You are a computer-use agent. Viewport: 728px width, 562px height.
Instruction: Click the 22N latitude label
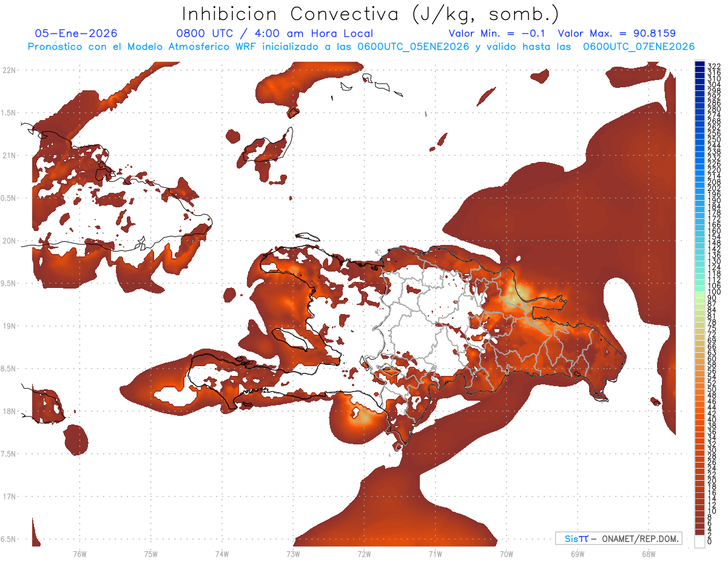click(8, 70)
